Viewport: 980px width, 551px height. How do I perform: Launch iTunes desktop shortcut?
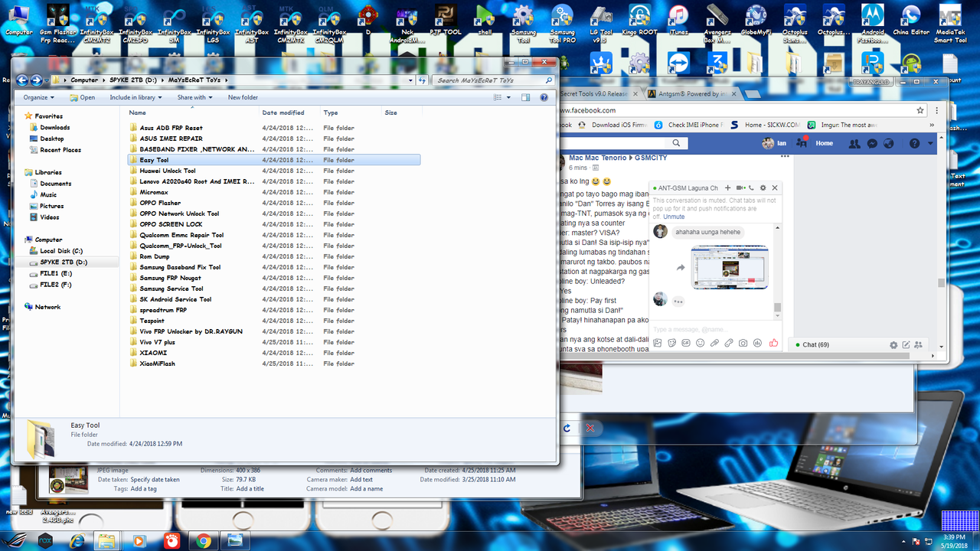coord(678,20)
